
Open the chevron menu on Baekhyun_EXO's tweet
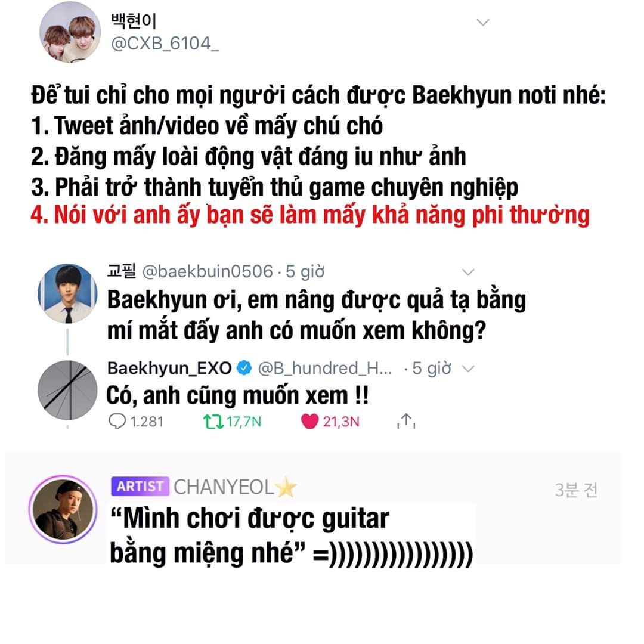coord(468,369)
